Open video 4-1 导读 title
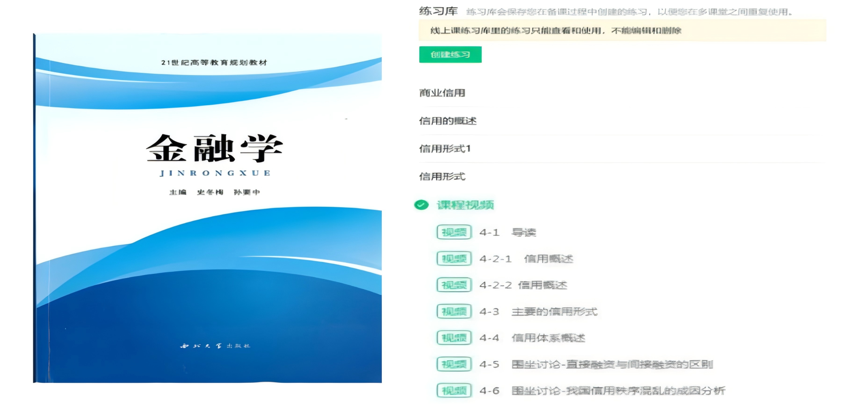 523,232
